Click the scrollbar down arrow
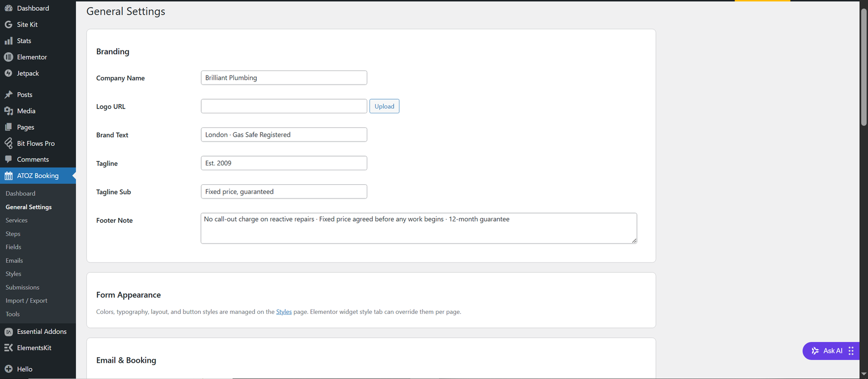The height and width of the screenshot is (379, 868). (864, 375)
